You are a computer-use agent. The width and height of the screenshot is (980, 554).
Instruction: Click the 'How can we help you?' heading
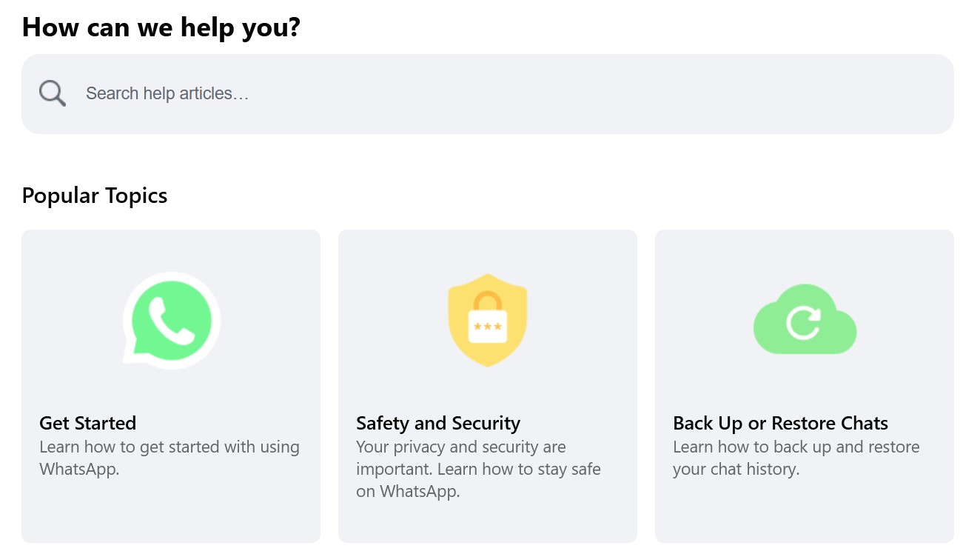(161, 27)
